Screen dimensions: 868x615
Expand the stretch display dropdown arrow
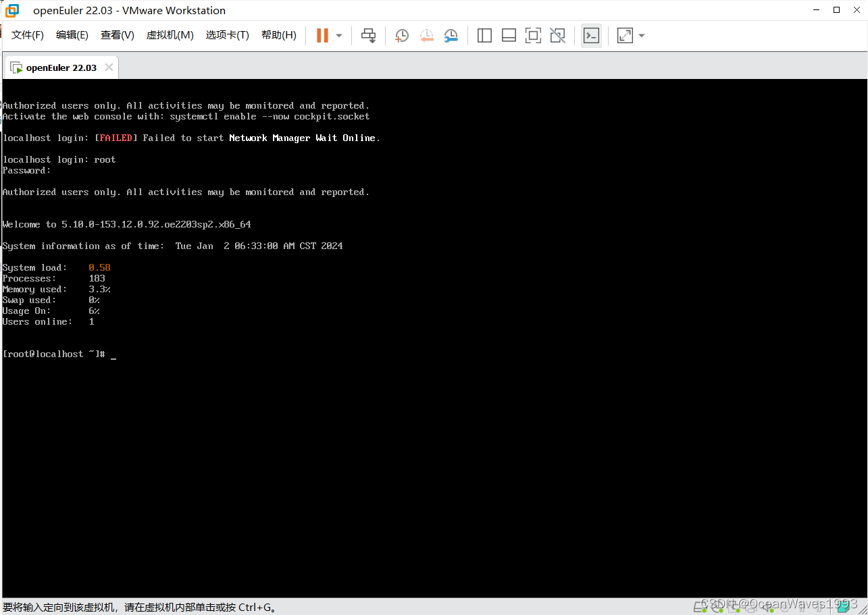coord(641,35)
